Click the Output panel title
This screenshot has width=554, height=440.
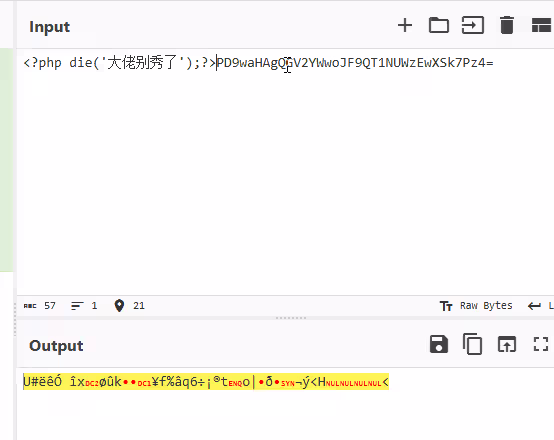coord(56,346)
